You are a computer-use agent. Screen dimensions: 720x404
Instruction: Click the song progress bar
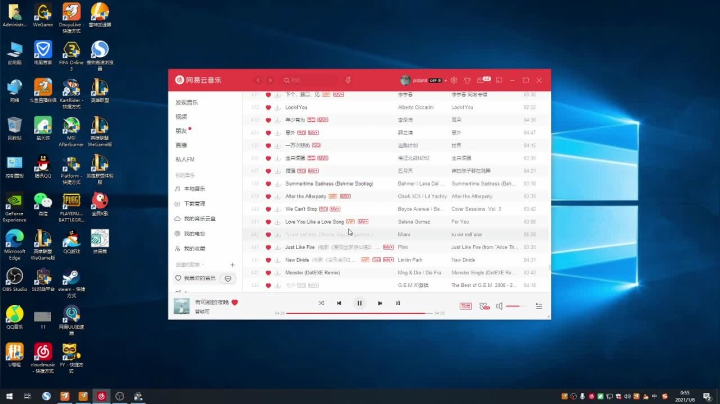pos(360,313)
